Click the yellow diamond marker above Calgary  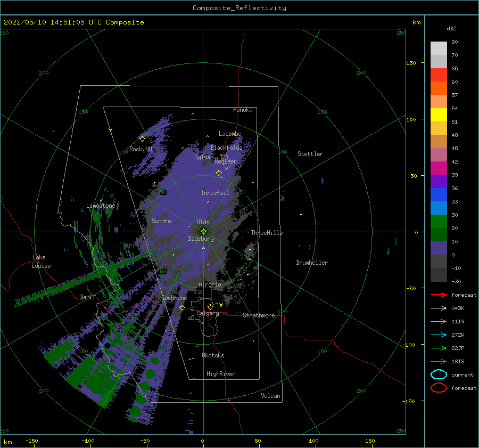[210, 307]
